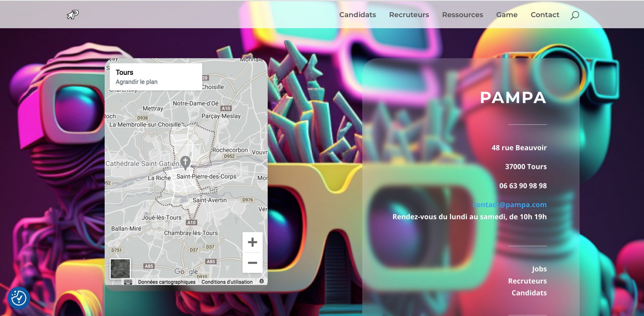644x316 pixels.
Task: Open the Recruteurs footer link
Action: point(527,281)
